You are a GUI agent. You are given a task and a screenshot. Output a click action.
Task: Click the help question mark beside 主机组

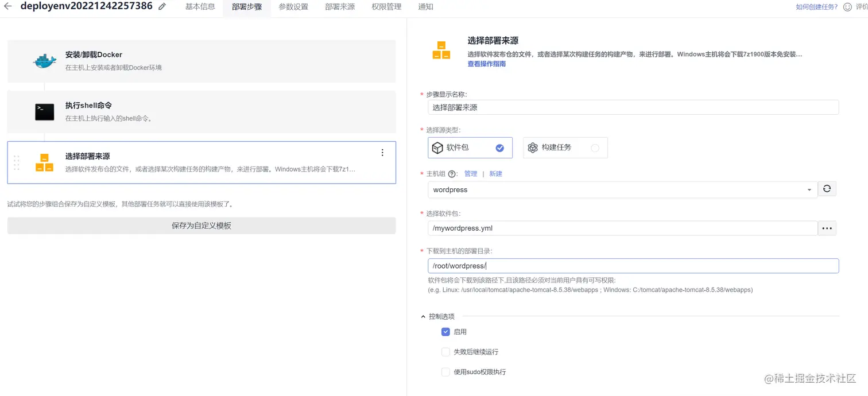point(452,174)
